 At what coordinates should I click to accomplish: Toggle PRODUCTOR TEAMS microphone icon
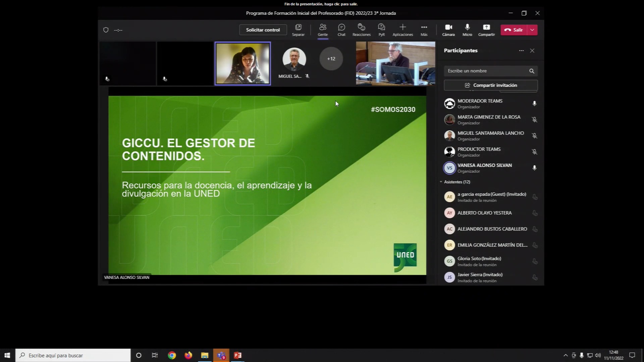click(534, 152)
